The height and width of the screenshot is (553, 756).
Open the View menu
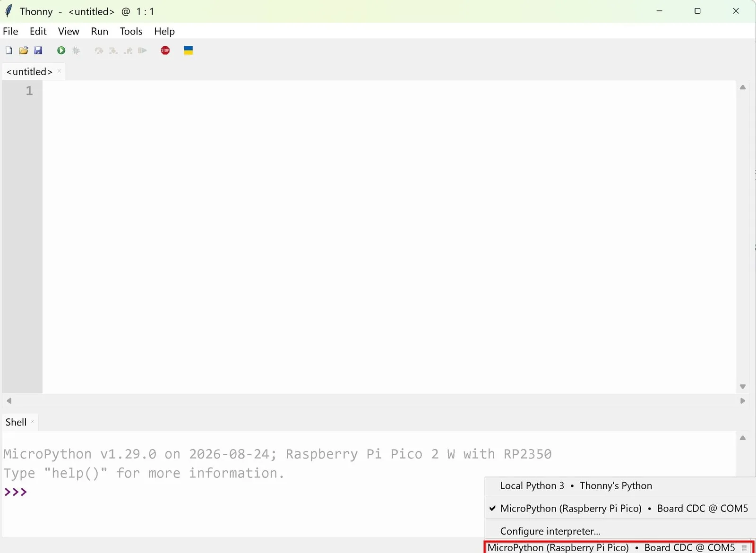69,31
